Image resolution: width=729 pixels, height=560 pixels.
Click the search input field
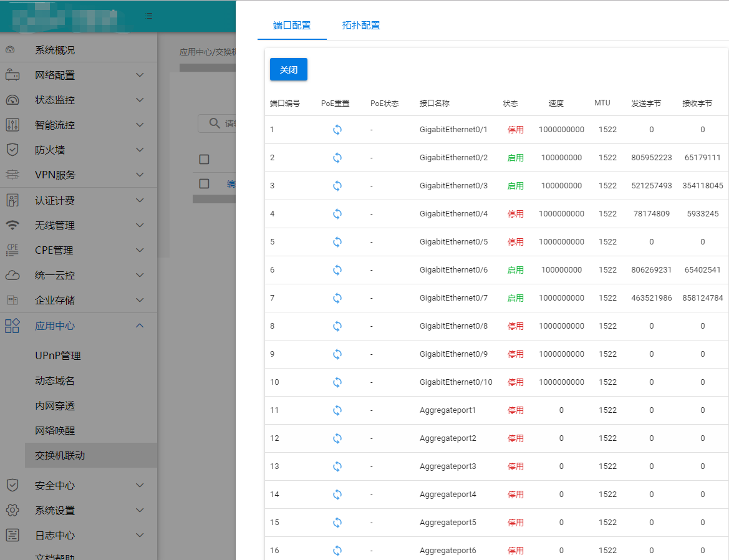228,123
